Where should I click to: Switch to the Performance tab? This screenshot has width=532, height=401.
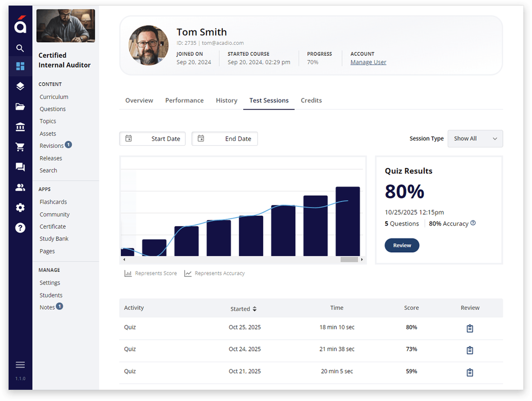click(184, 100)
